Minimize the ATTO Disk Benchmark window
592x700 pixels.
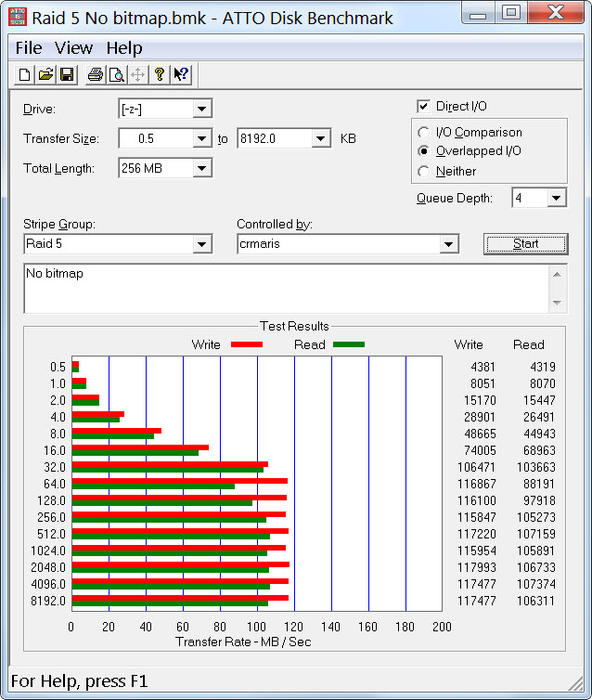pyautogui.click(x=477, y=13)
